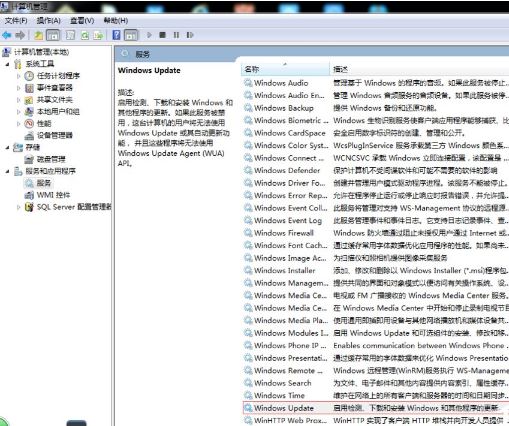The height and width of the screenshot is (426, 509).
Task: Click the Up one level folder icon
Action: click(38, 35)
